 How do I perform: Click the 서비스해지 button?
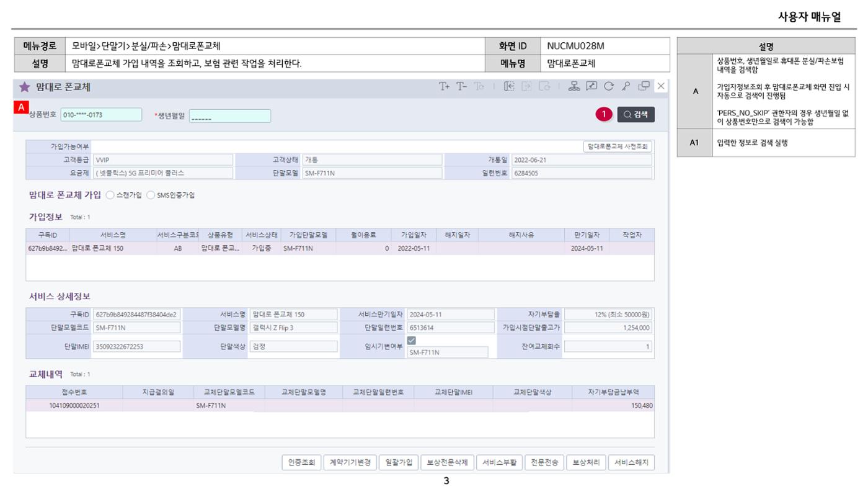631,462
